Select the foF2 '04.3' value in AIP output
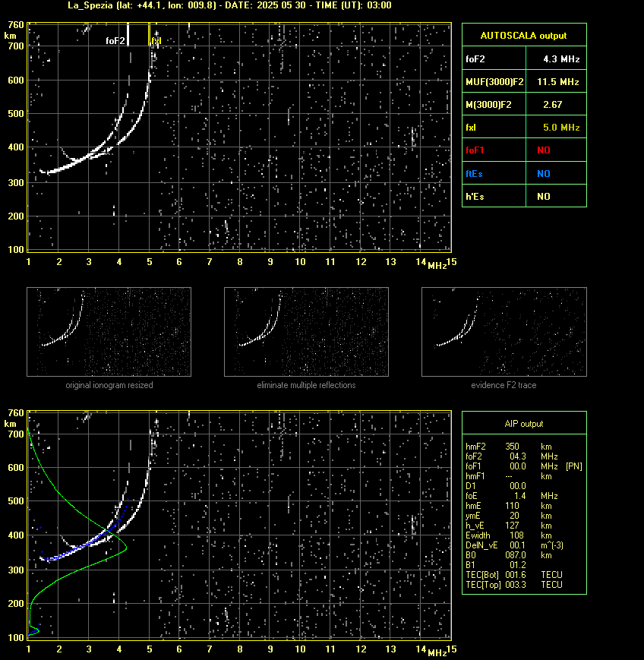644x660 pixels. [x=518, y=456]
